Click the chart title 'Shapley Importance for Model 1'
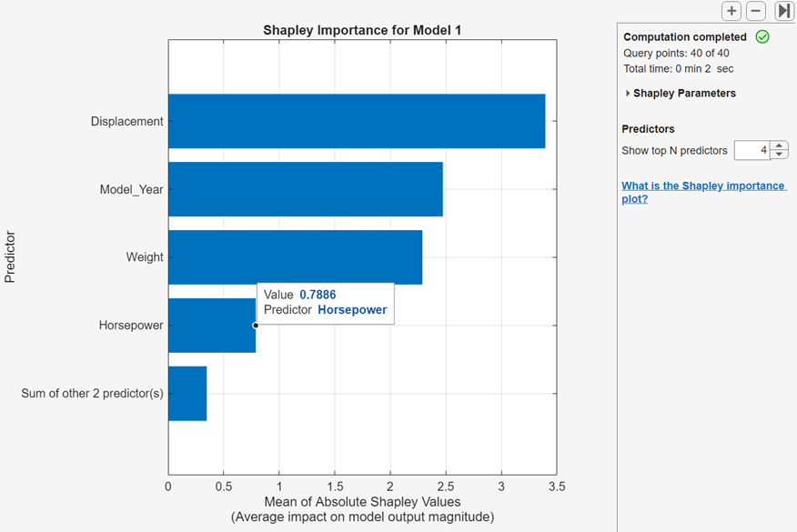Screen dimensions: 797x532 pos(362,30)
